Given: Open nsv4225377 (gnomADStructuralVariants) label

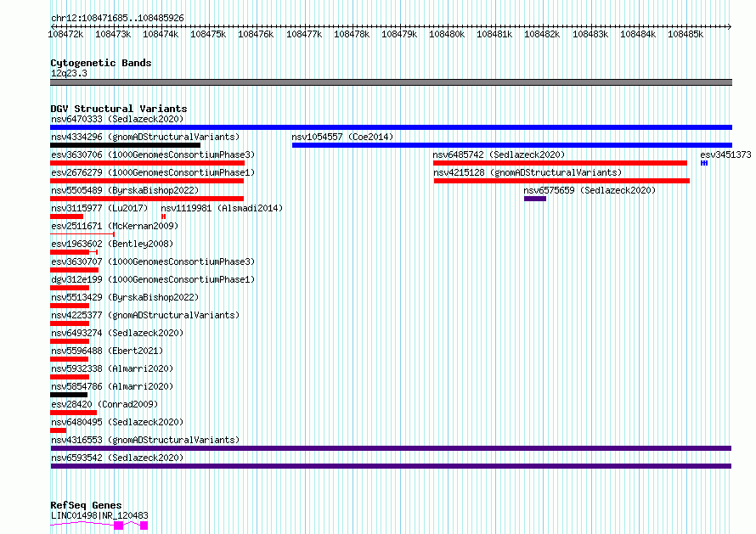Looking at the screenshot, I should [145, 315].
